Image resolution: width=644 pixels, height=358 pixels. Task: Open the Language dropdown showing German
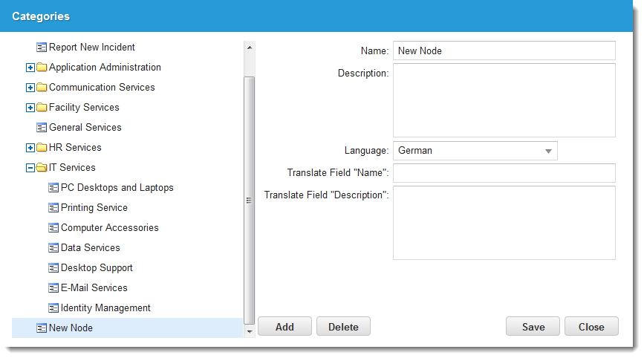click(x=475, y=151)
